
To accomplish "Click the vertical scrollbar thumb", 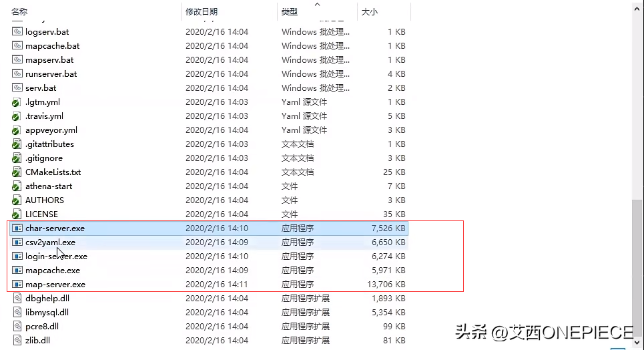I will pos(638,267).
